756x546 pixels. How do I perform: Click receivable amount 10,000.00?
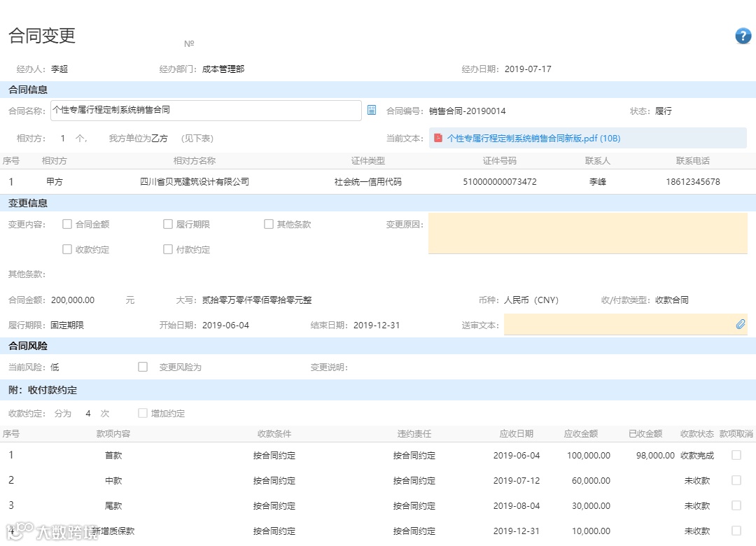tap(591, 531)
